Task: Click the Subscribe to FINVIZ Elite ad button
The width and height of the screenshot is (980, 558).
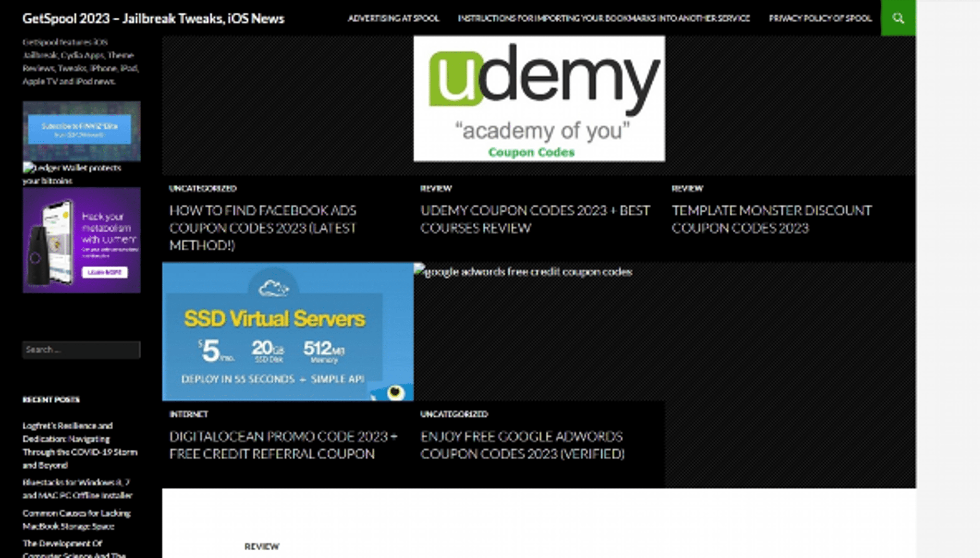Action: (79, 129)
